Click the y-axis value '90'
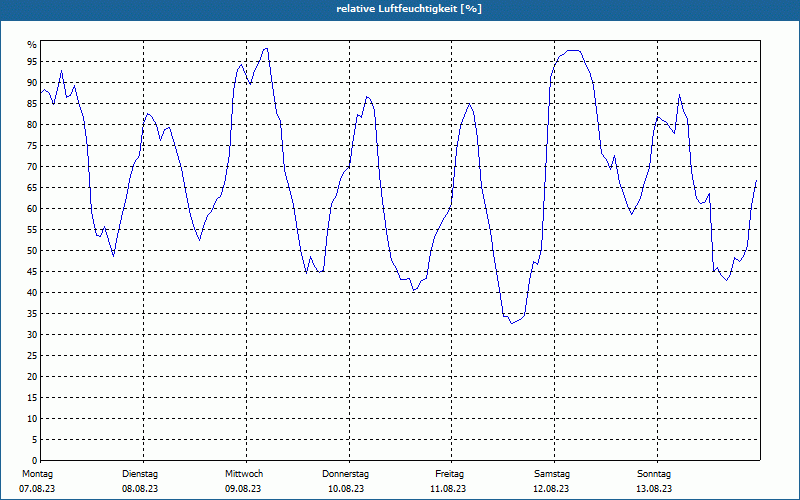 tap(32, 83)
